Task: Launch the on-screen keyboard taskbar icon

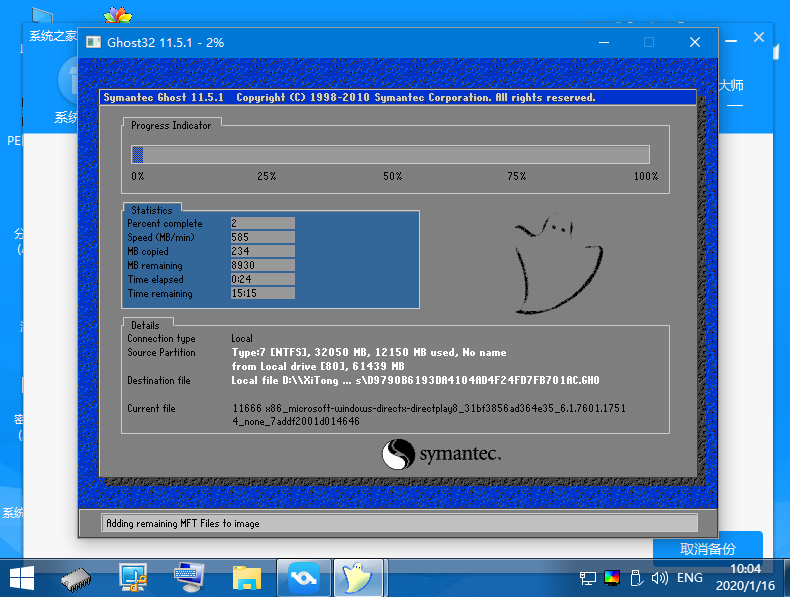Action: tap(188, 577)
